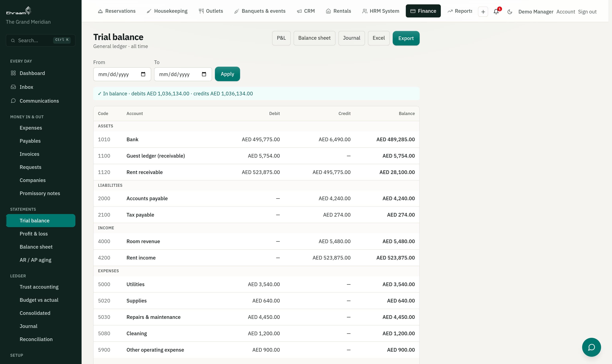Click the Inbox tray icon

click(x=13, y=87)
